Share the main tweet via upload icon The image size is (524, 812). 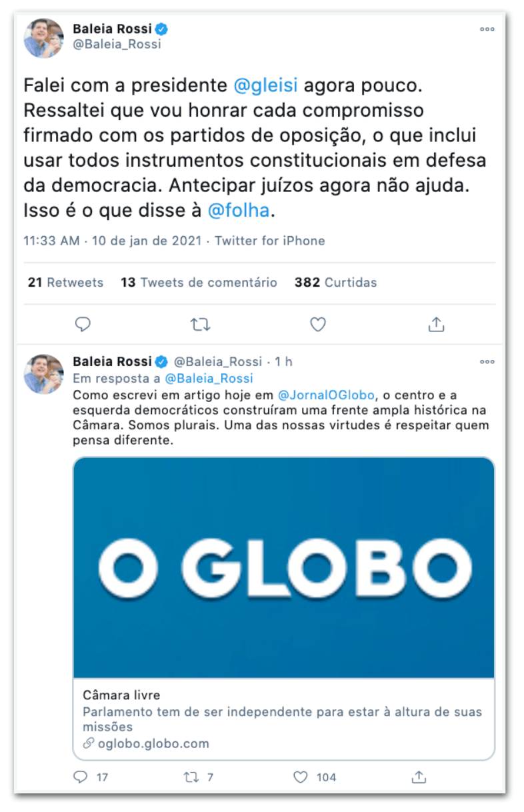tap(436, 325)
